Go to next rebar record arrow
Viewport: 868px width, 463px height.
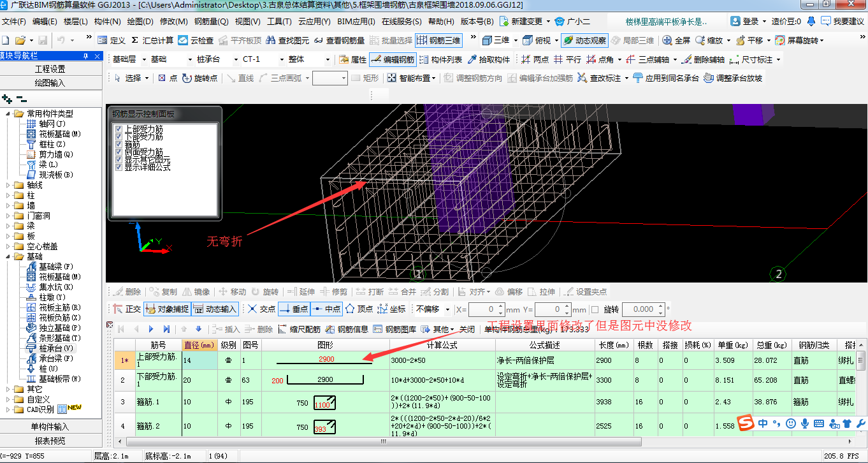(x=151, y=329)
